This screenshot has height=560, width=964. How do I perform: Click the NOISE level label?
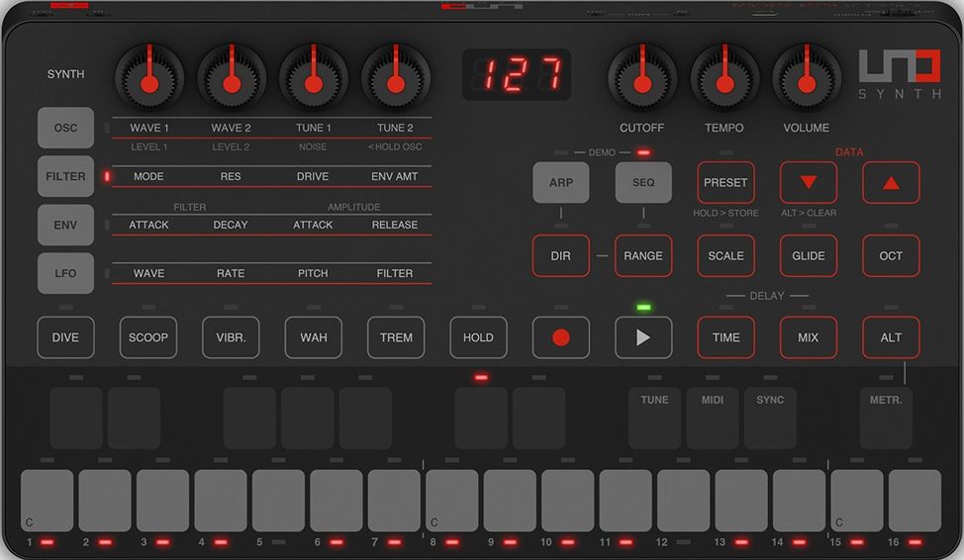pos(313,146)
